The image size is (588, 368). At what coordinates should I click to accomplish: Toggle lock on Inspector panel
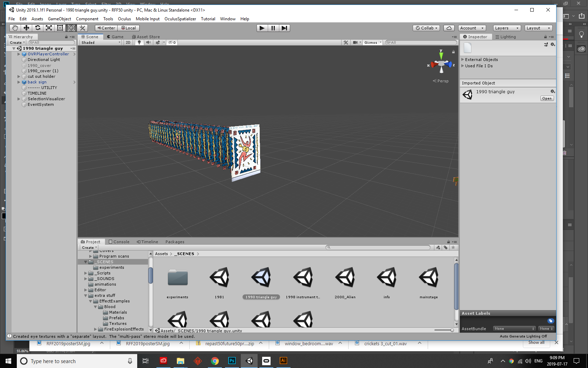point(545,37)
